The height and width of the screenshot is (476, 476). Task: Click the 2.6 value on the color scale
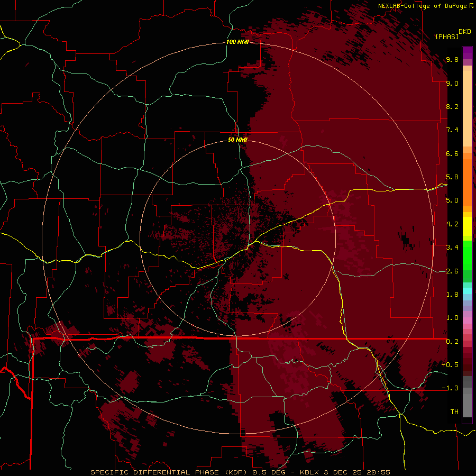tap(452, 271)
